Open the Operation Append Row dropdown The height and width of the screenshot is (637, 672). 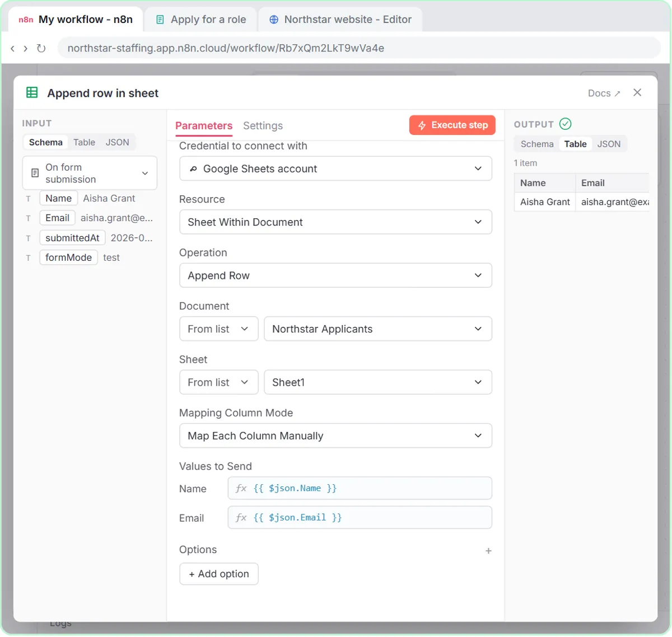(x=335, y=275)
